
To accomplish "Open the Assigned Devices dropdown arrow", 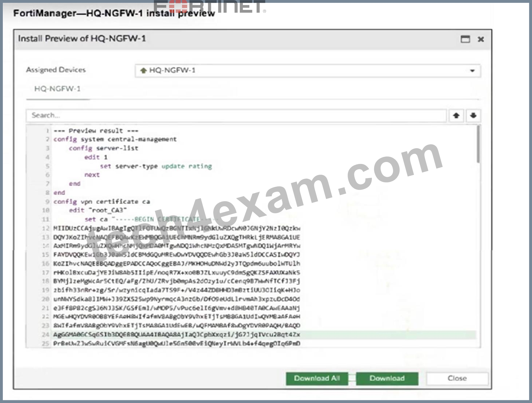I will tap(472, 71).
